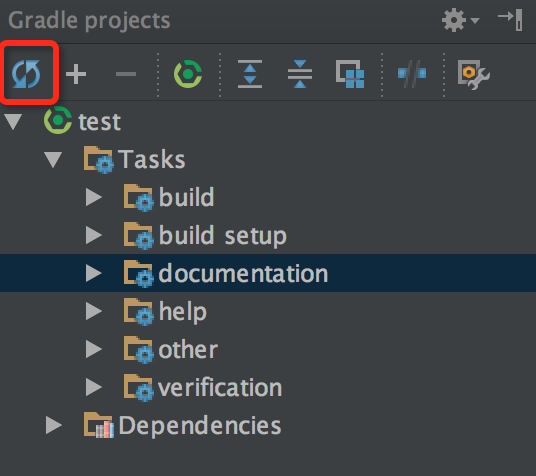Open the gear options dropdown
536x476 pixels.
click(460, 20)
